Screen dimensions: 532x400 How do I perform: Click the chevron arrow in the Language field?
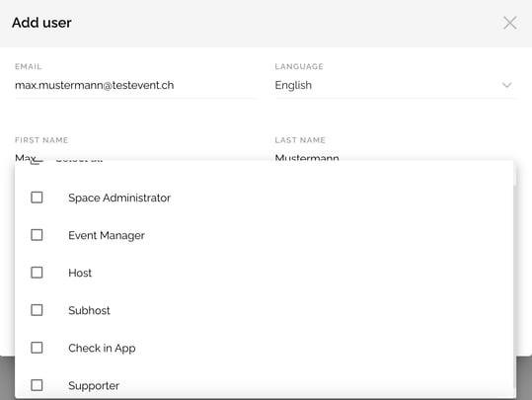click(506, 85)
